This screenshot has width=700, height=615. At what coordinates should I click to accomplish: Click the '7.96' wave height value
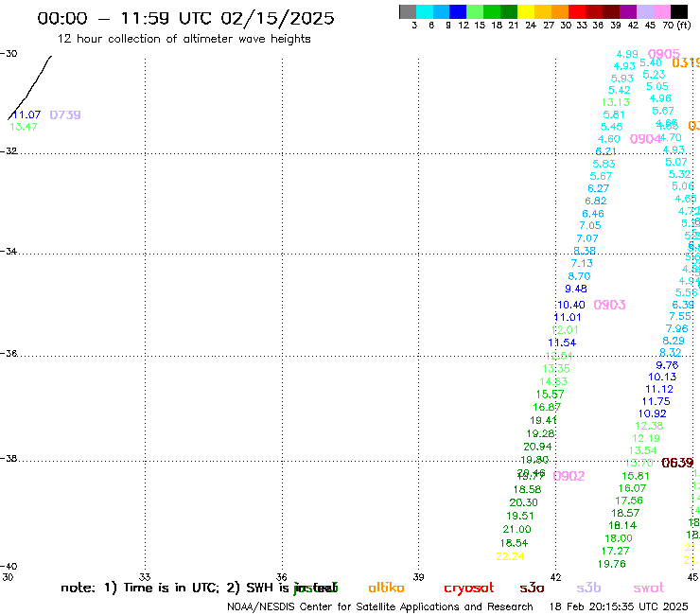point(676,328)
